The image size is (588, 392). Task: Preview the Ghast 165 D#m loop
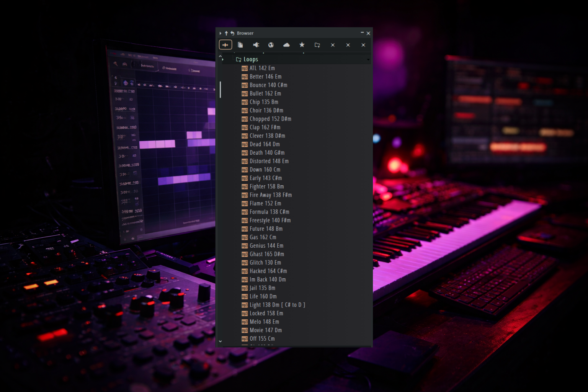tap(266, 254)
